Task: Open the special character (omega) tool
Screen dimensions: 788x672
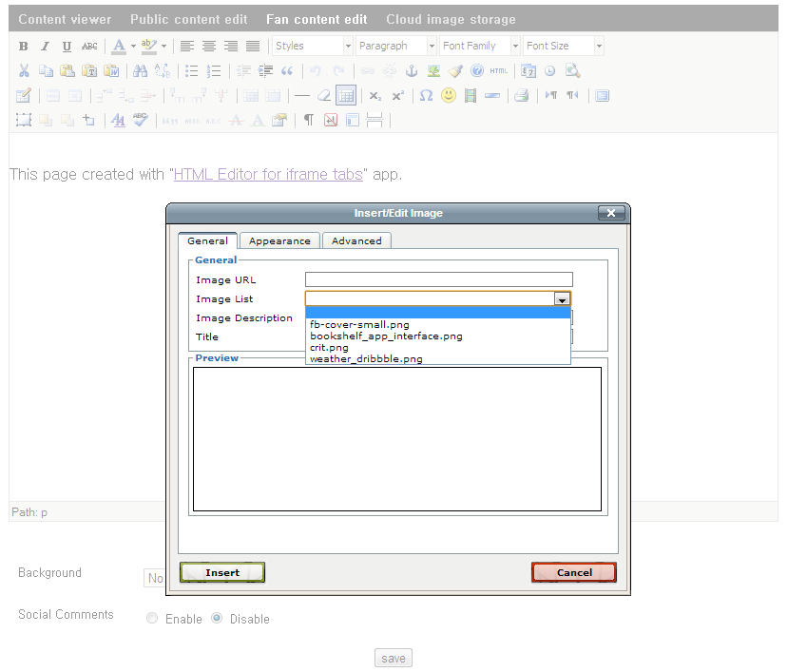Action: pyautogui.click(x=426, y=96)
